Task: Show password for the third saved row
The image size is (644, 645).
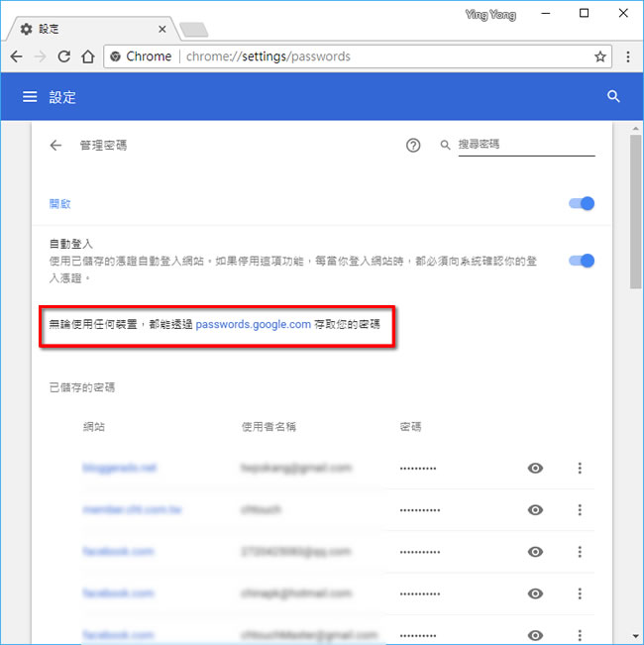Action: tap(535, 552)
